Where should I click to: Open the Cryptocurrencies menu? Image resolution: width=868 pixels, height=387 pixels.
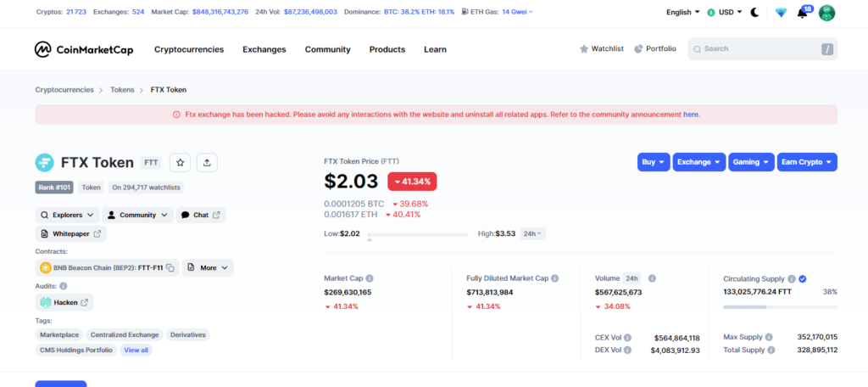coord(189,49)
